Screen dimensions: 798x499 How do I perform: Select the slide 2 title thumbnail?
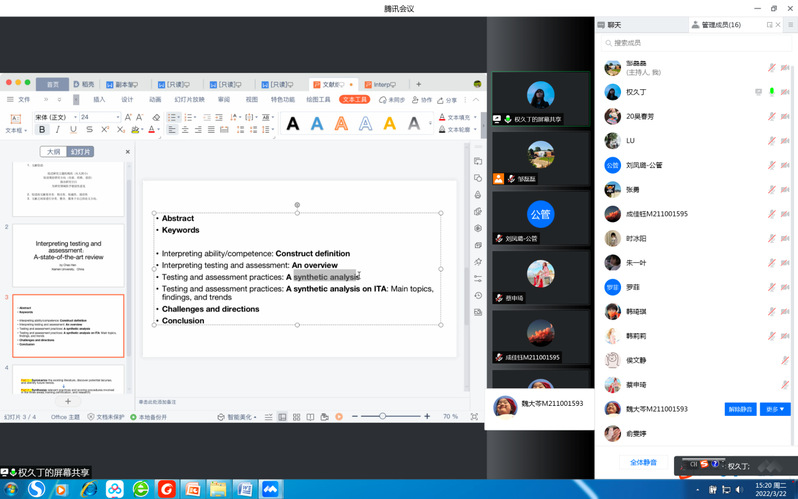(68, 255)
